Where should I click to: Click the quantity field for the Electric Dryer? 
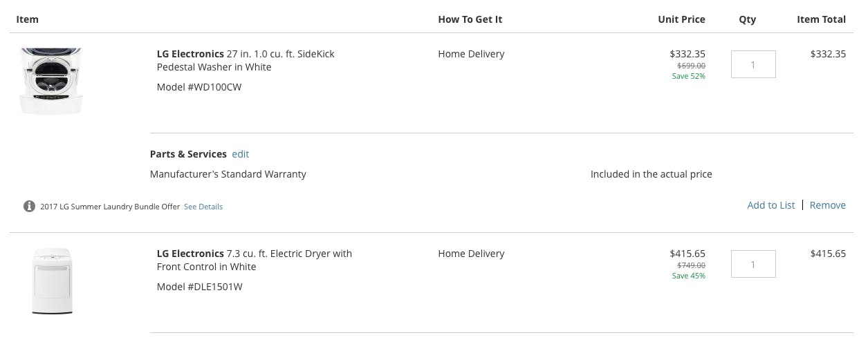click(x=753, y=264)
